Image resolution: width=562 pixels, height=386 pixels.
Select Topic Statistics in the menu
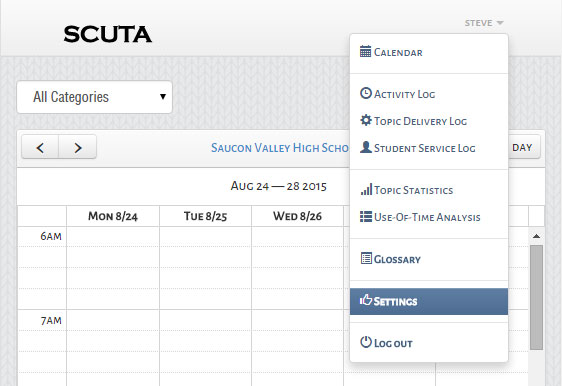point(429,190)
